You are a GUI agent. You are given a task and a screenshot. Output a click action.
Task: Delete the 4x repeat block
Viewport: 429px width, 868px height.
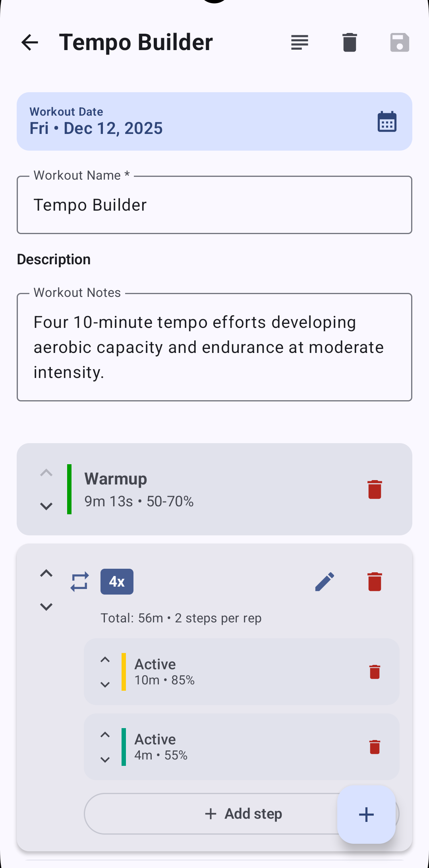point(375,582)
